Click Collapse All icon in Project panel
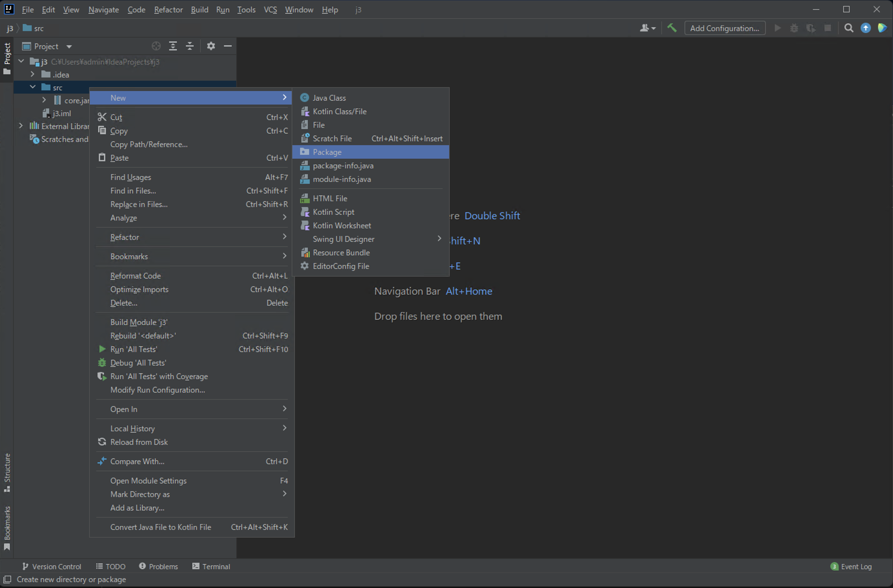This screenshot has width=893, height=588. click(x=190, y=46)
